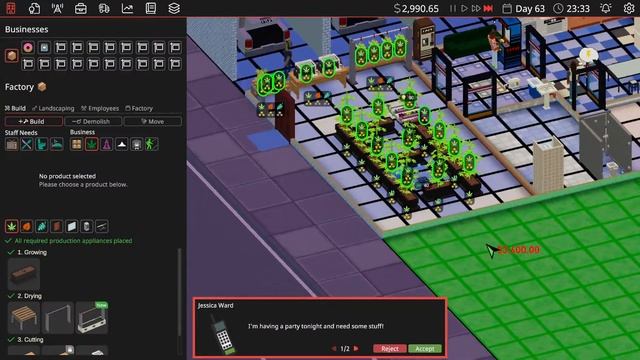
Task: Set game to normal play speed
Action: pos(464,8)
